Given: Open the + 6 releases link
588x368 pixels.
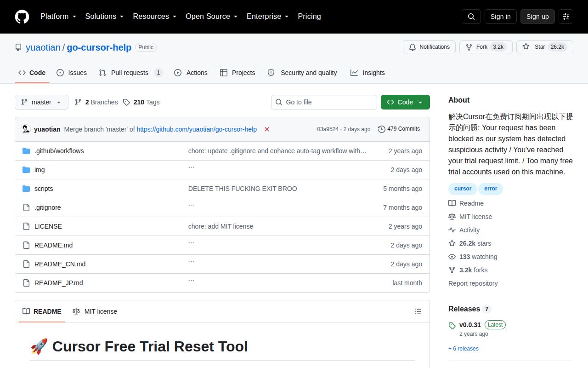Looking at the screenshot, I should click(x=464, y=349).
